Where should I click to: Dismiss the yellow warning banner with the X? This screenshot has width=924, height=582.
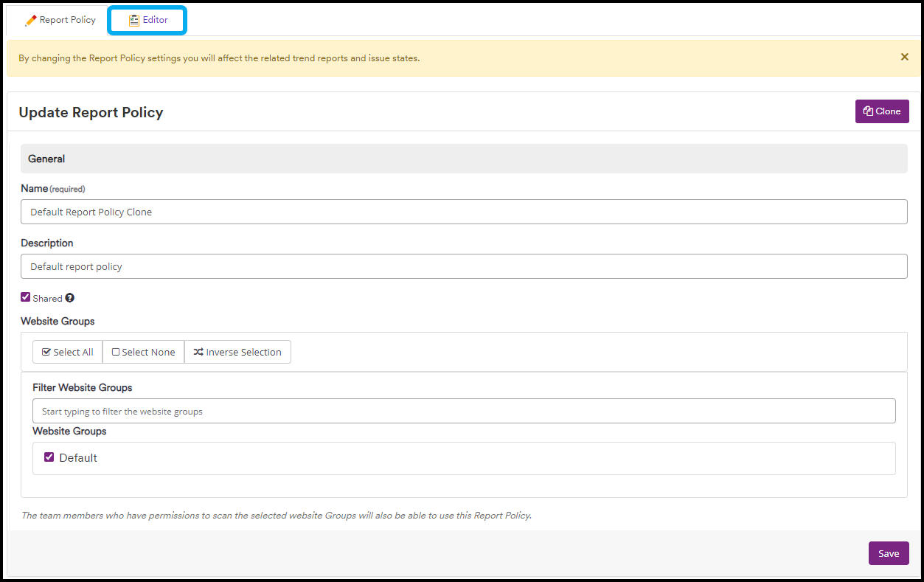904,56
